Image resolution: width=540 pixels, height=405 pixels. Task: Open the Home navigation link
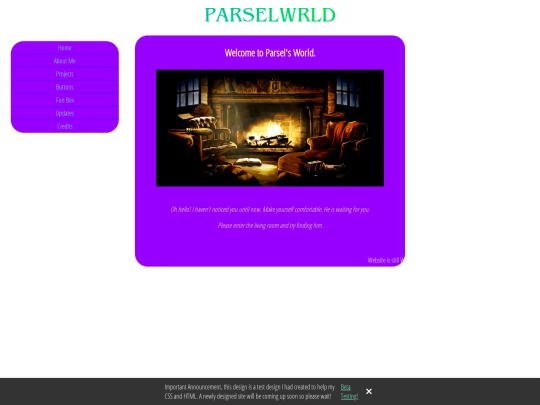click(x=65, y=48)
